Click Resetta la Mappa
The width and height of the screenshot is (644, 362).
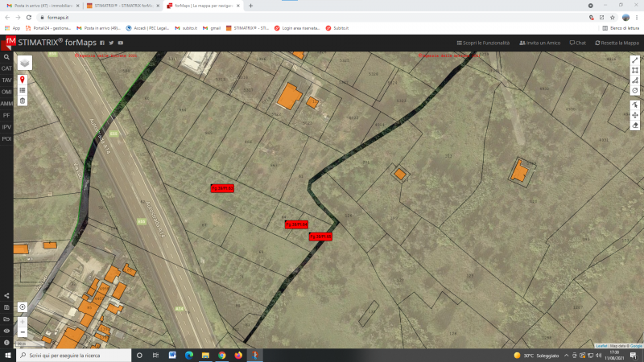tap(617, 43)
